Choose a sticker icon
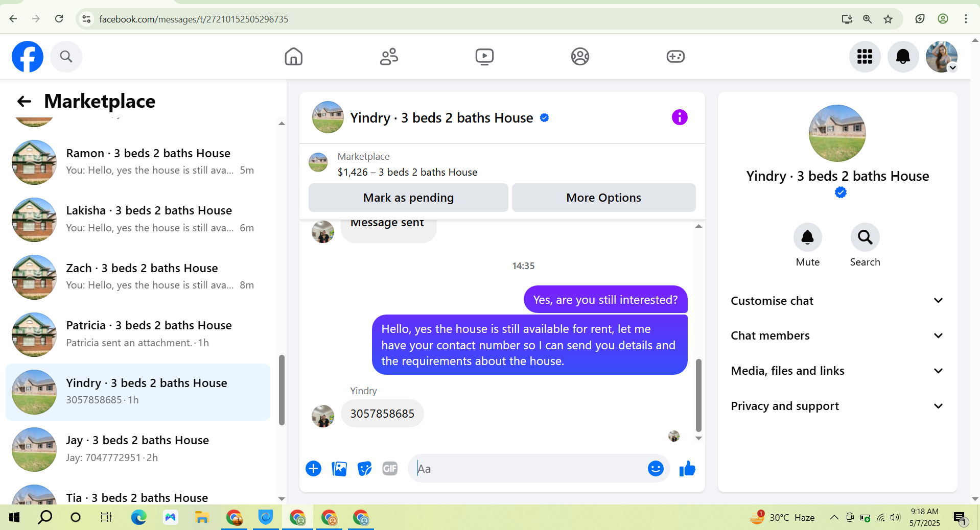 pos(364,468)
